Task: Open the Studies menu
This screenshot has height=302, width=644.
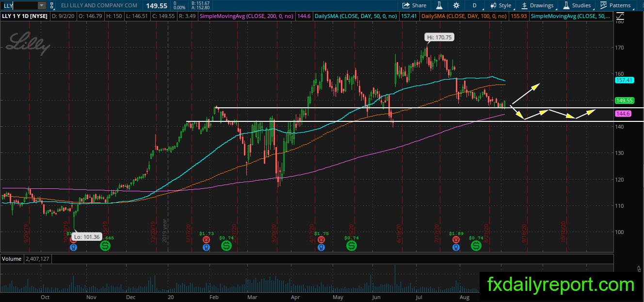Action: click(x=577, y=5)
